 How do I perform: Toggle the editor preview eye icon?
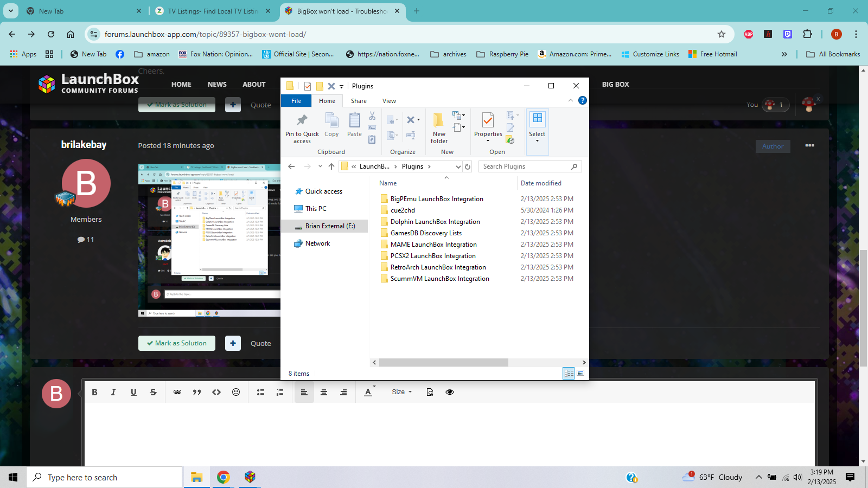(x=450, y=392)
